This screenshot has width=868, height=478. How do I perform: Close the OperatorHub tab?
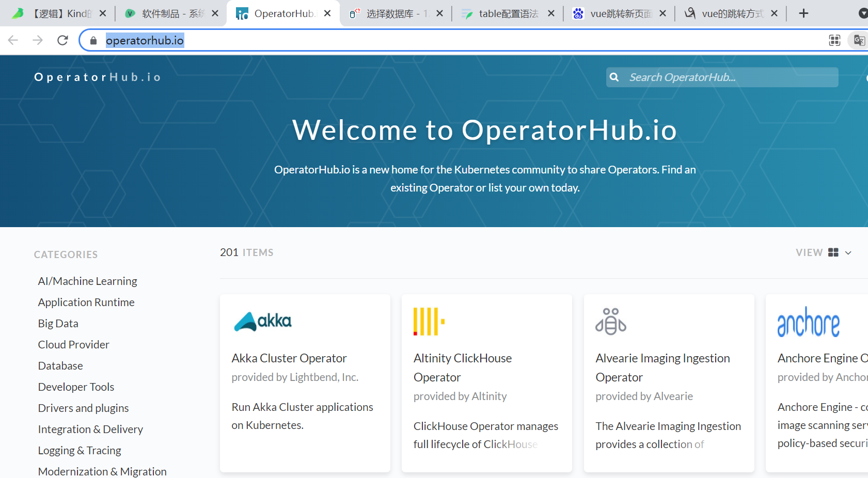click(327, 13)
